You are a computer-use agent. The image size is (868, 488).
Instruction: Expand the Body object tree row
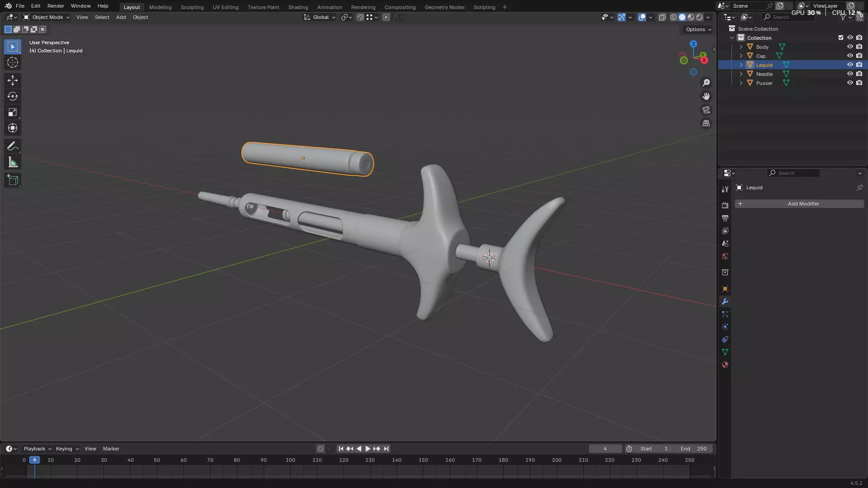click(x=741, y=47)
